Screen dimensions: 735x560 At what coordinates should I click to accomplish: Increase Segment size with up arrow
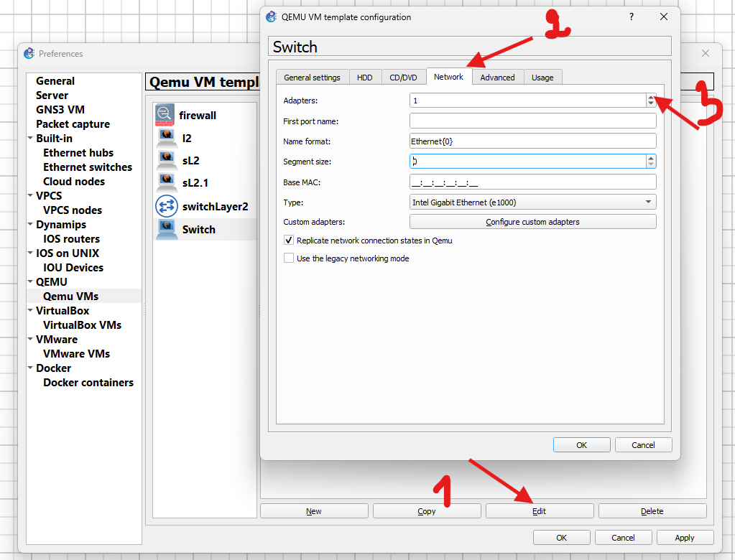tap(651, 158)
